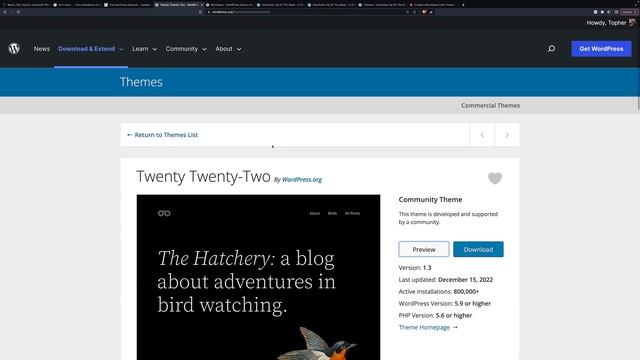Click the Get WordPress button
The height and width of the screenshot is (360, 640).
pos(601,49)
